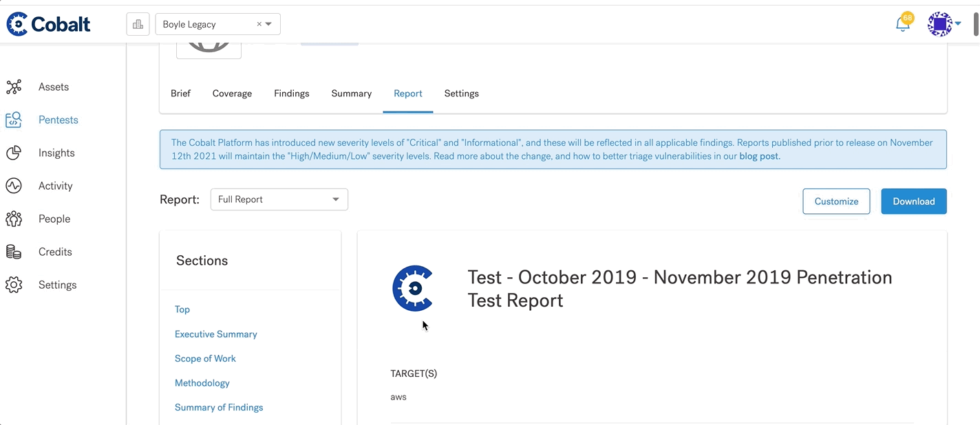The image size is (980, 425).
Task: Open the organization building icon button
Action: coord(138,24)
